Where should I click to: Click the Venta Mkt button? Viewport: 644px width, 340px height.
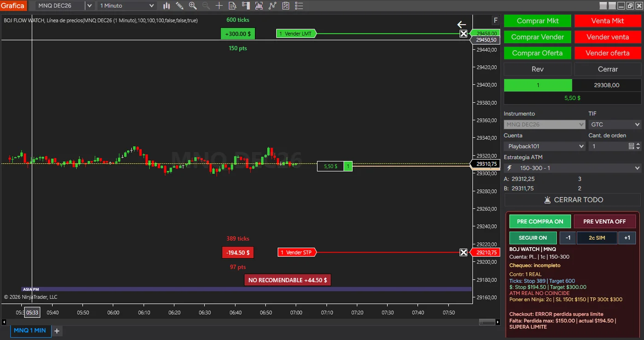coord(608,21)
